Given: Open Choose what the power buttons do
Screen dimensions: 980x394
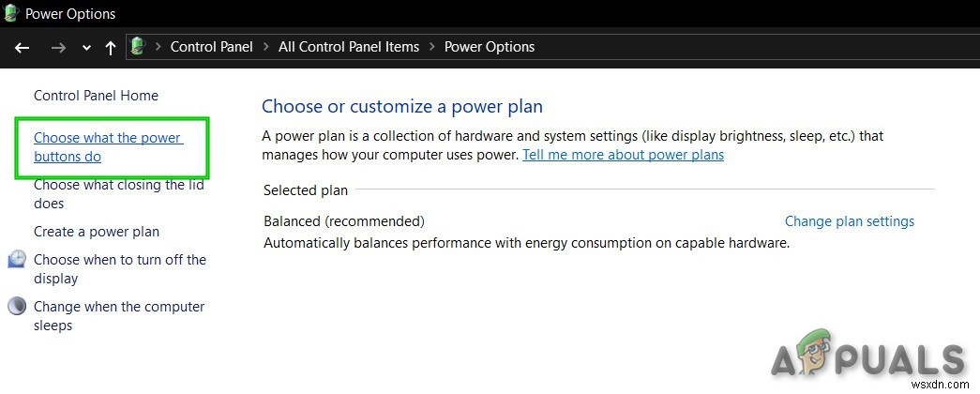Looking at the screenshot, I should click(107, 147).
